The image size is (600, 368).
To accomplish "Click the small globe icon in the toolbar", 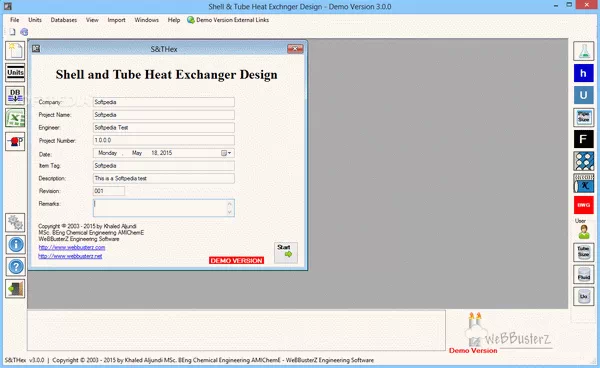I will click(x=24, y=32).
